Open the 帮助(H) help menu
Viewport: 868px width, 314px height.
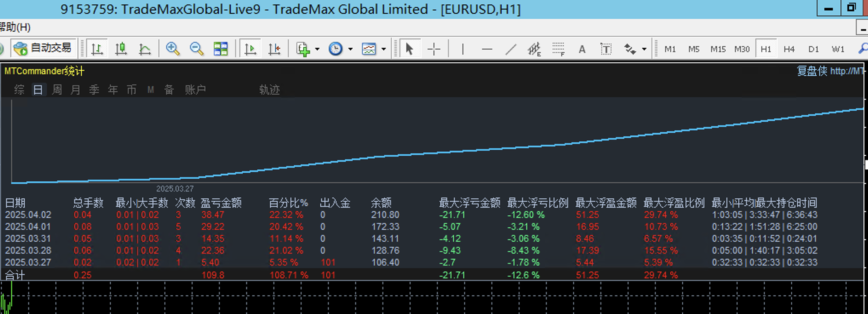click(x=15, y=27)
